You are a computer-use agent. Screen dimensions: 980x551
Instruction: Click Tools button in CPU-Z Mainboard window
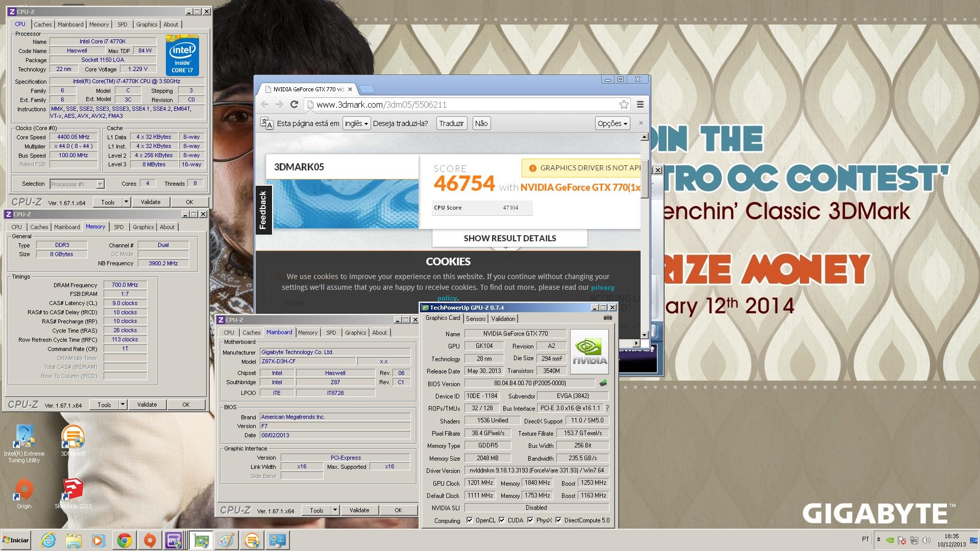point(316,510)
